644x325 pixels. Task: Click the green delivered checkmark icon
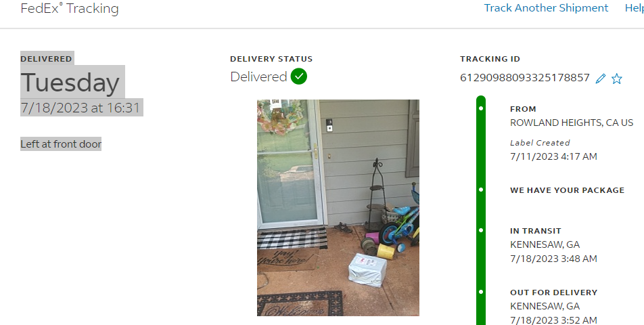(x=298, y=77)
